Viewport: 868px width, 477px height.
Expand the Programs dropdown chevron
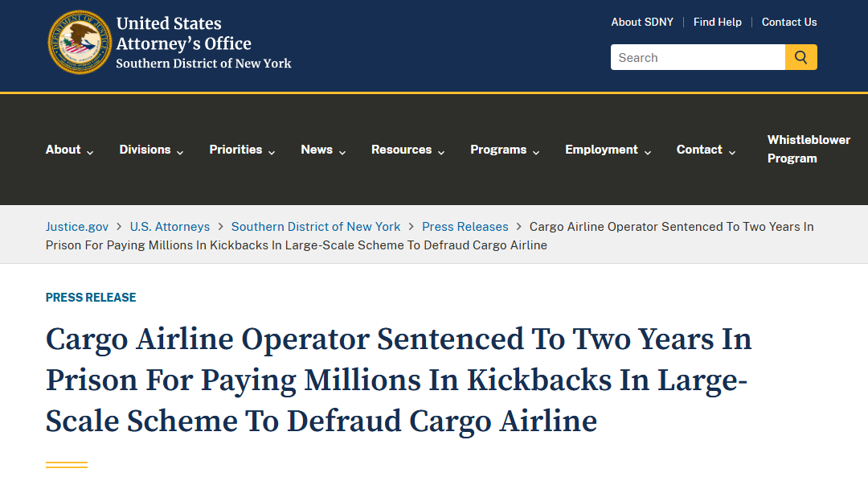coord(536,152)
